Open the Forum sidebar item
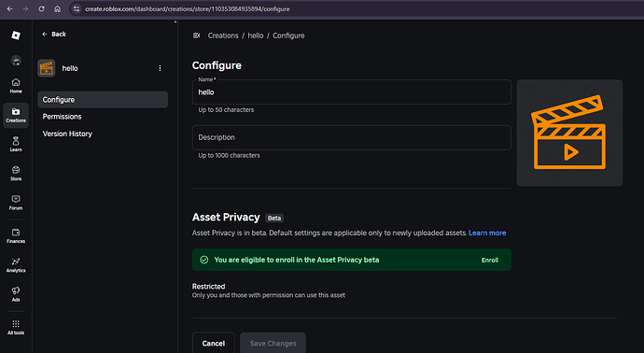Viewport: 644px width, 353px height. click(16, 203)
